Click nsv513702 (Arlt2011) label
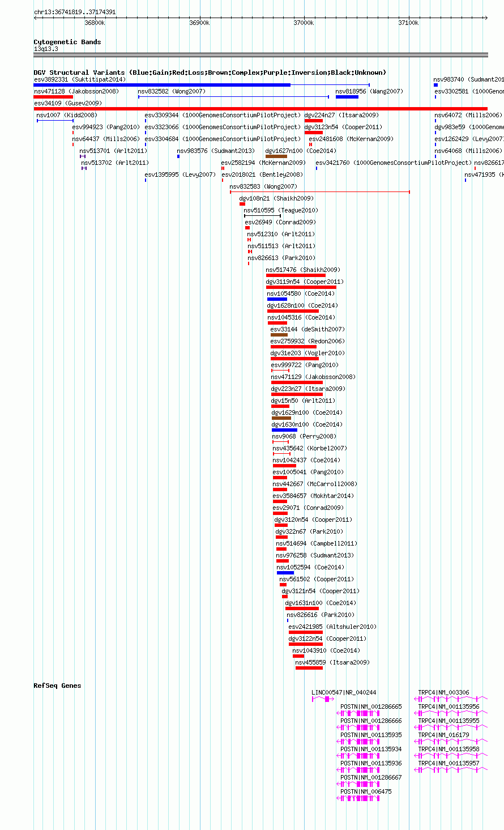Viewport: 504px width, 830px height. coord(115,163)
